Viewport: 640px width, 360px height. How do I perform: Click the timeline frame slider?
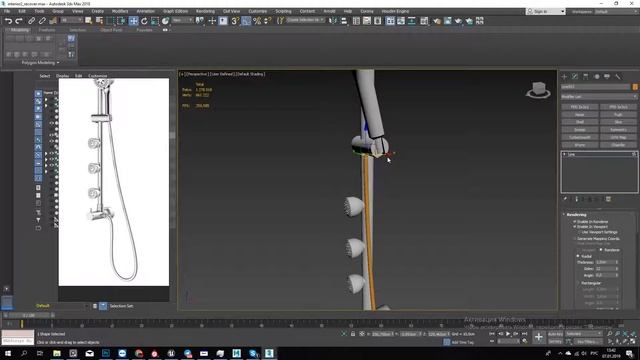pos(29,315)
